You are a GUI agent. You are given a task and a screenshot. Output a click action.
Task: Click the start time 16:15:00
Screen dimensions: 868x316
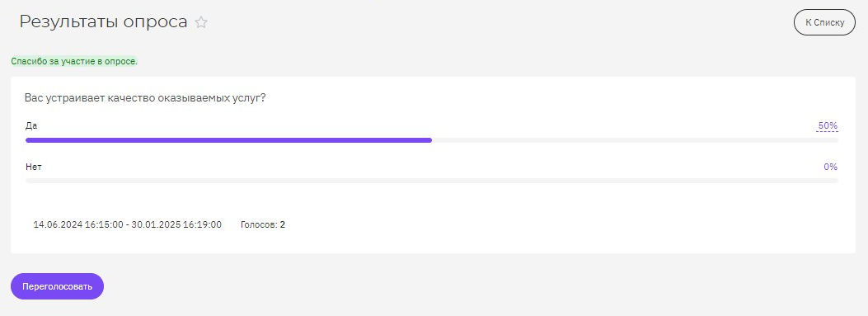click(x=104, y=225)
